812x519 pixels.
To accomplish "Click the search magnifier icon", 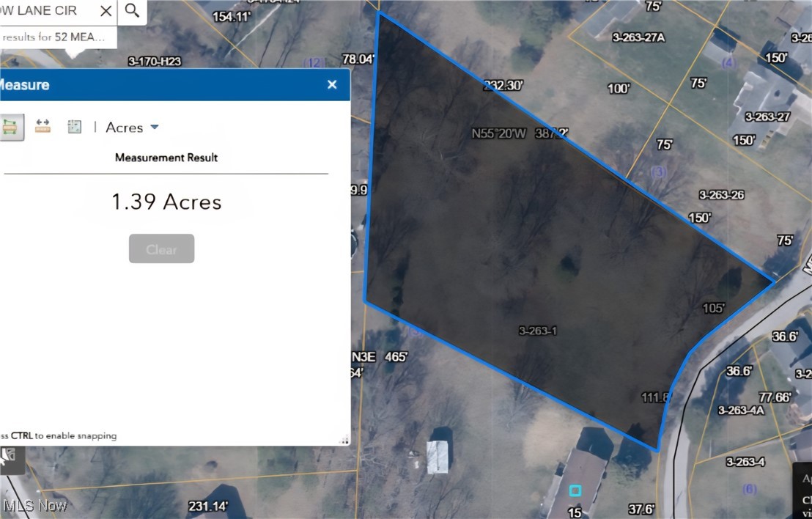I will point(132,10).
